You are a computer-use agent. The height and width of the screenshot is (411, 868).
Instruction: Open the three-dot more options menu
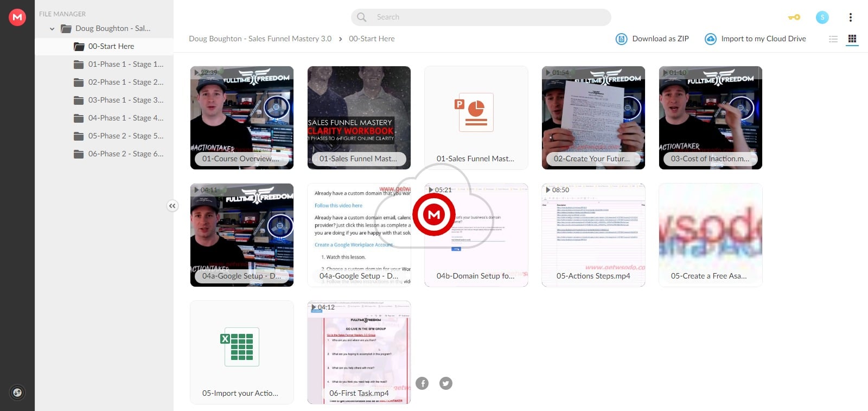coord(850,17)
